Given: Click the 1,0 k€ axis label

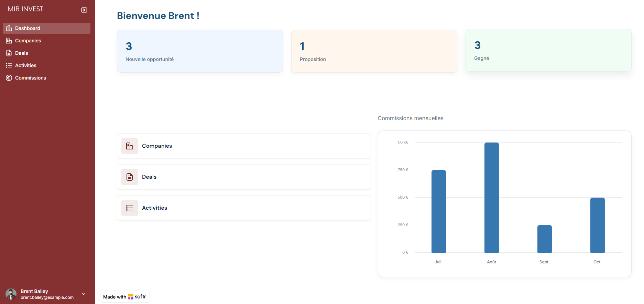Looking at the screenshot, I should [403, 142].
